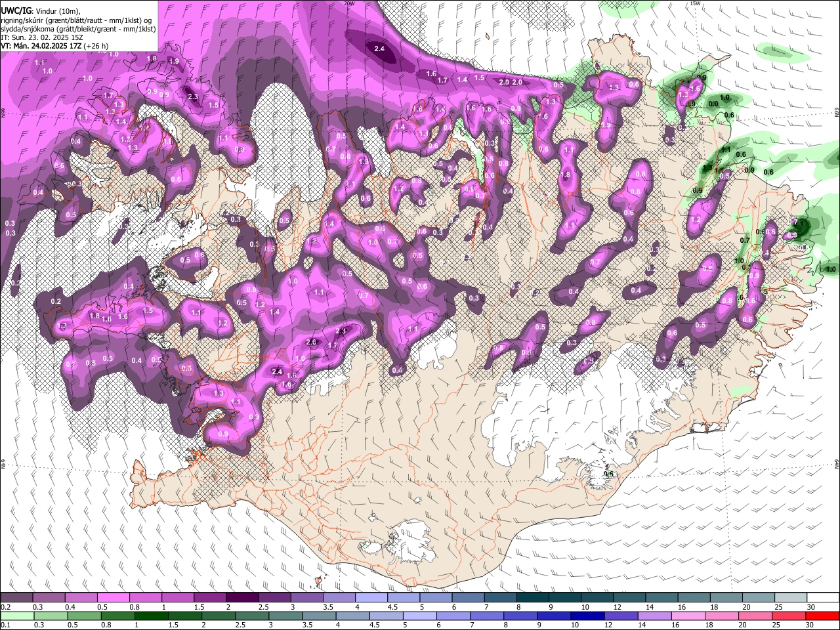The width and height of the screenshot is (840, 630).
Task: Click top legend swatch between 4 and 4.5
Action: point(371,598)
